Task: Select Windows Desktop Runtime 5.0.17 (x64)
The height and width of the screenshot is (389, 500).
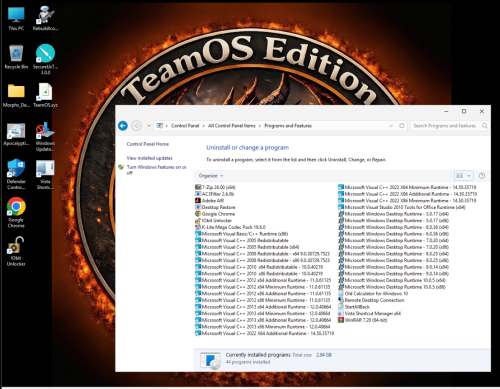Action: (393, 214)
